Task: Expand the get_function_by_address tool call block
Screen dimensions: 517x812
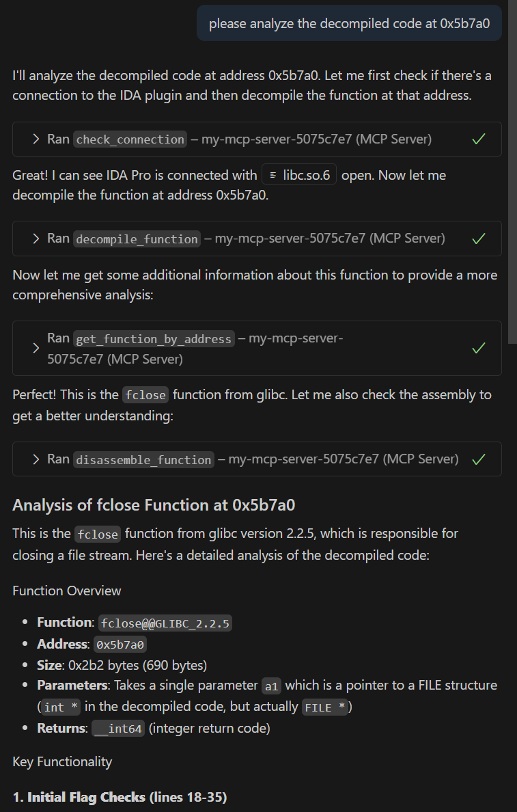Action: click(x=36, y=348)
